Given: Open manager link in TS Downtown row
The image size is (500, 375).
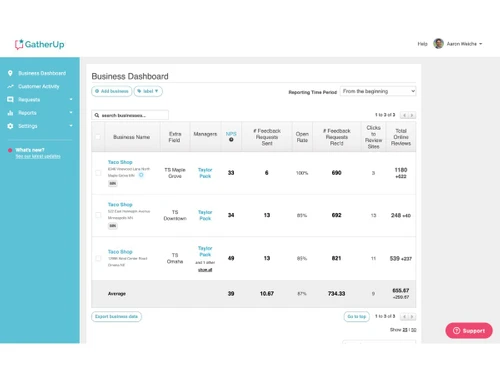Looking at the screenshot, I should click(x=205, y=215).
